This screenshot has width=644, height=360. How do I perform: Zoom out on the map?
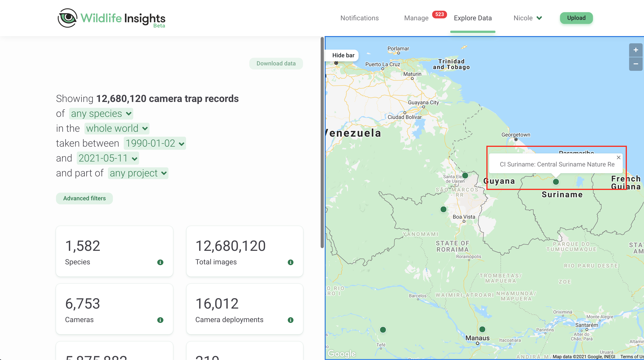click(635, 64)
